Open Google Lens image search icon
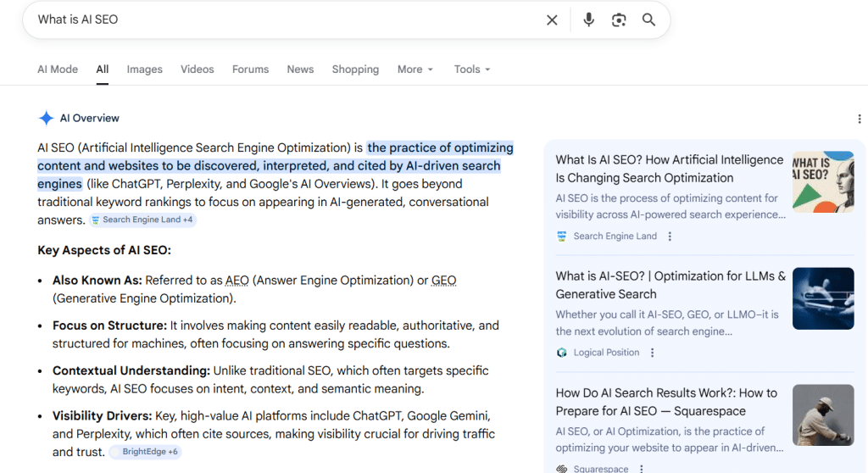Viewport: 868px width, 473px height. (618, 20)
